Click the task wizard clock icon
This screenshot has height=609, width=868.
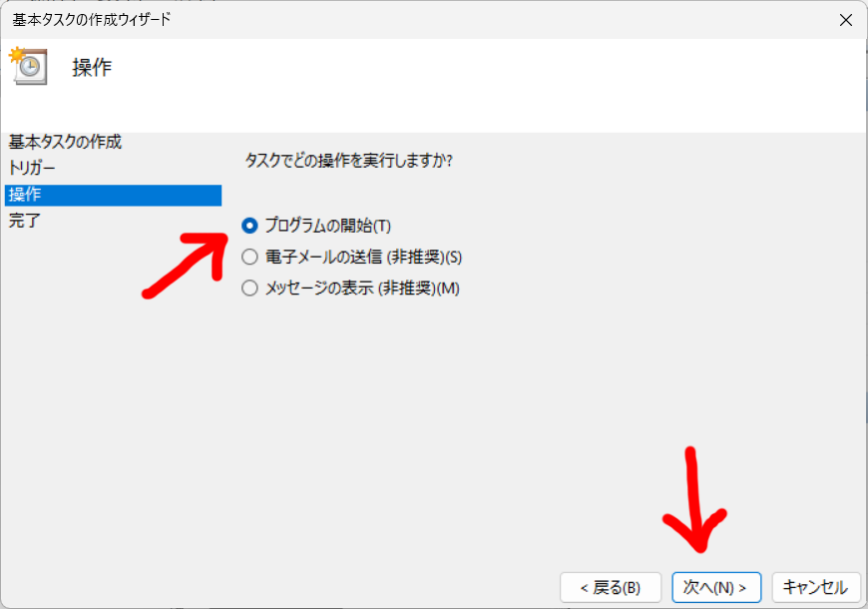[28, 66]
